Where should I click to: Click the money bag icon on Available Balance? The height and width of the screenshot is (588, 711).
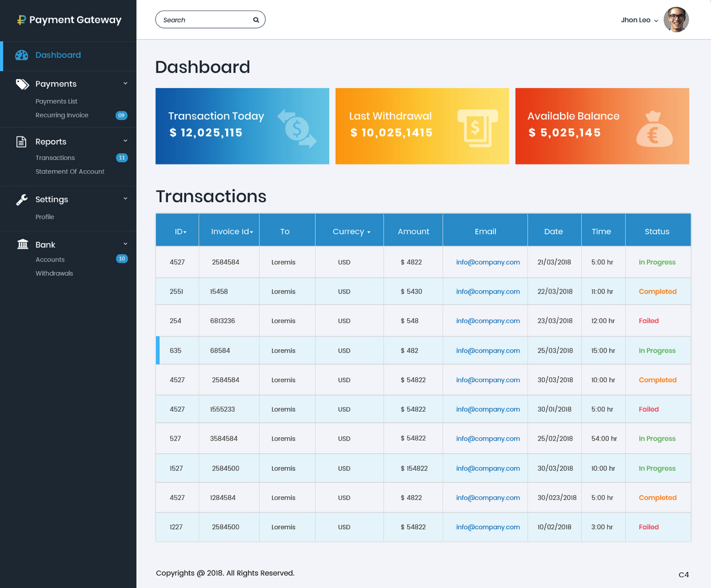654,129
